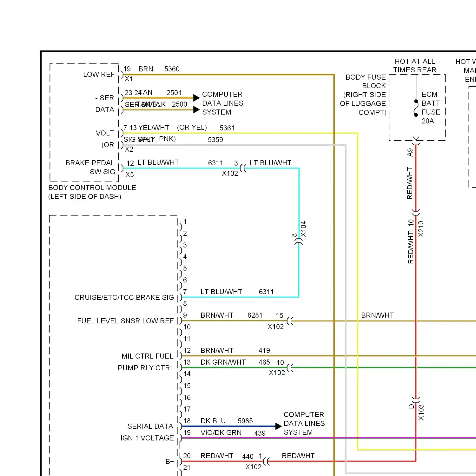Click the BRN wire color label near 5360
The height and width of the screenshot is (476, 476).
pyautogui.click(x=146, y=69)
